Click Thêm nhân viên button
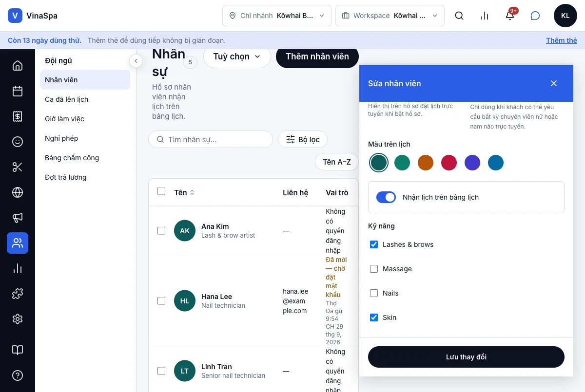585x392 pixels. point(317,56)
